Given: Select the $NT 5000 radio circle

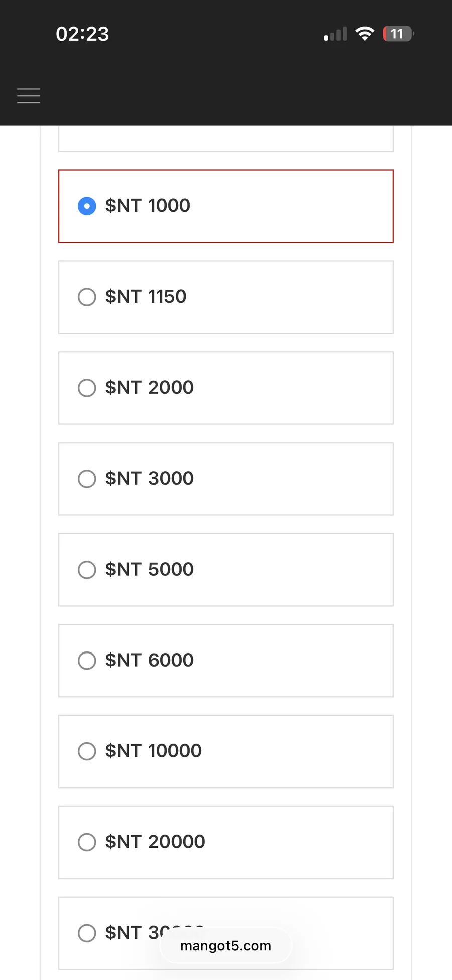Looking at the screenshot, I should [x=87, y=570].
